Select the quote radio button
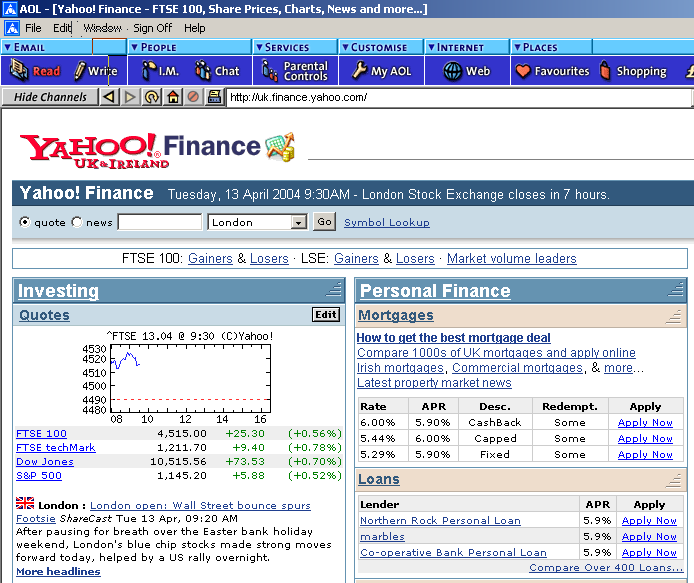The width and height of the screenshot is (694, 583). (x=25, y=222)
